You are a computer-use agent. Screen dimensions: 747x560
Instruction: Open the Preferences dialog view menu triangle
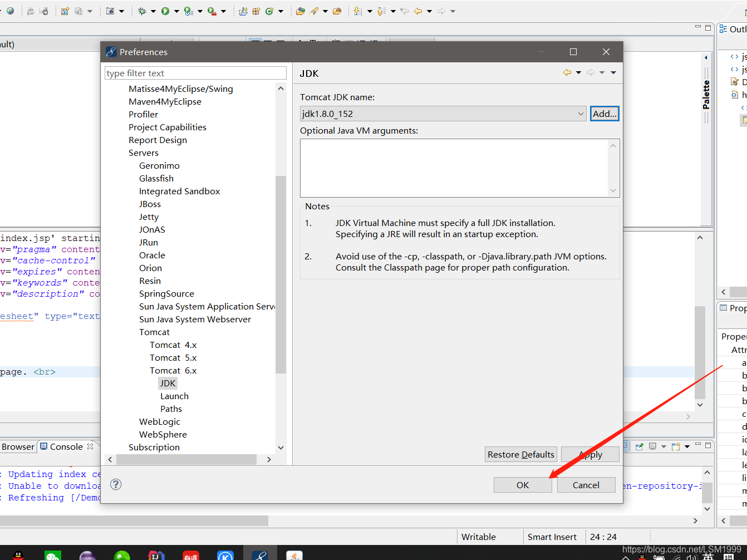coord(613,72)
